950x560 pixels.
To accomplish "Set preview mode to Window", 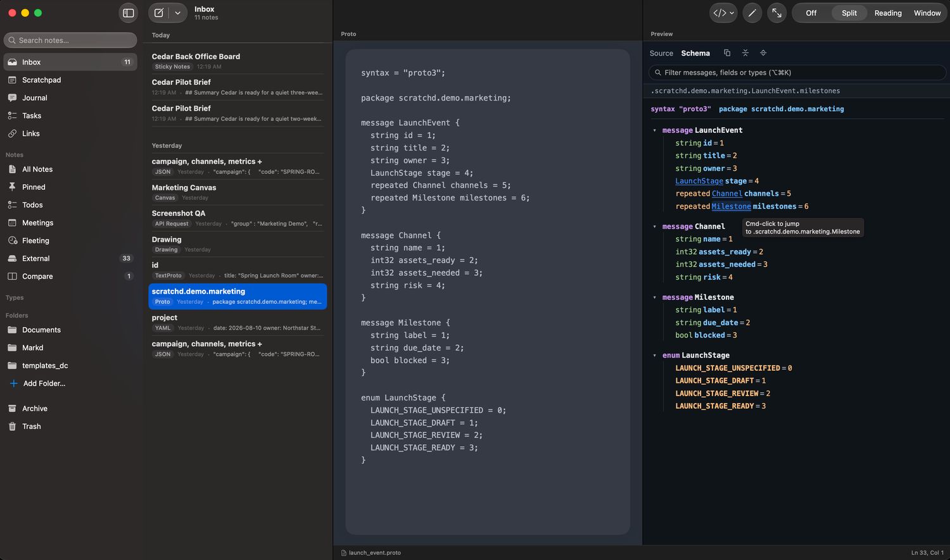I will 927,13.
